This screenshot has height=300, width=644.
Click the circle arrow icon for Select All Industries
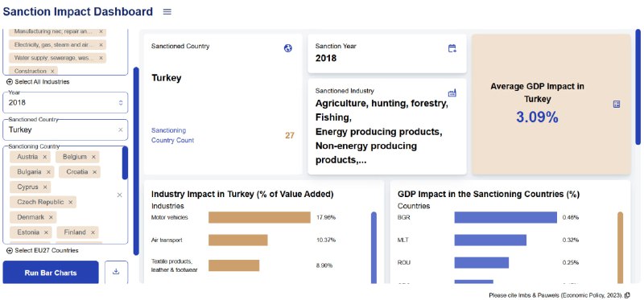[x=10, y=82]
